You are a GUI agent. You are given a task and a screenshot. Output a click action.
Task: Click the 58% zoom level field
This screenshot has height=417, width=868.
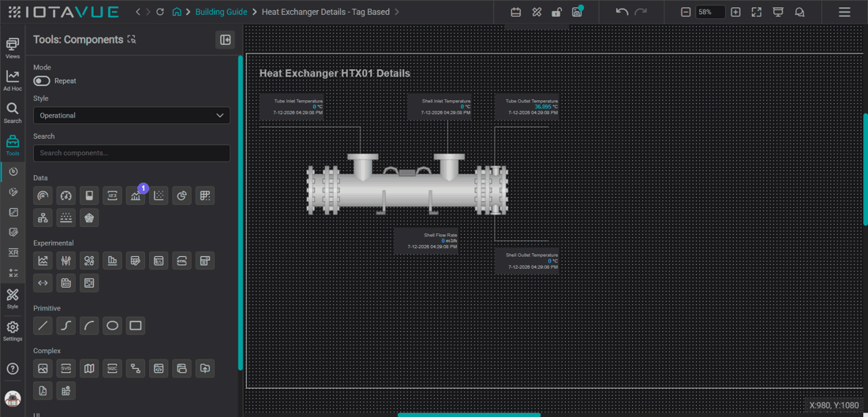710,12
